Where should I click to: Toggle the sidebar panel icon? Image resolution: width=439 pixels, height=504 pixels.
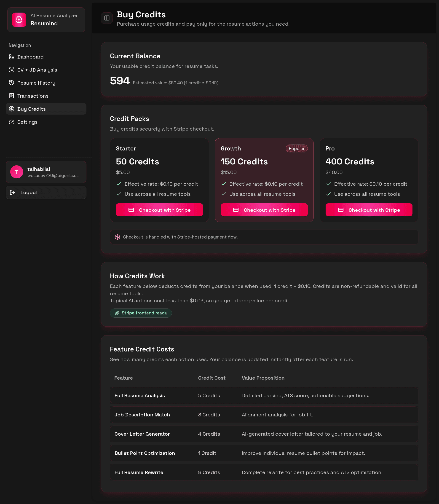click(x=107, y=18)
